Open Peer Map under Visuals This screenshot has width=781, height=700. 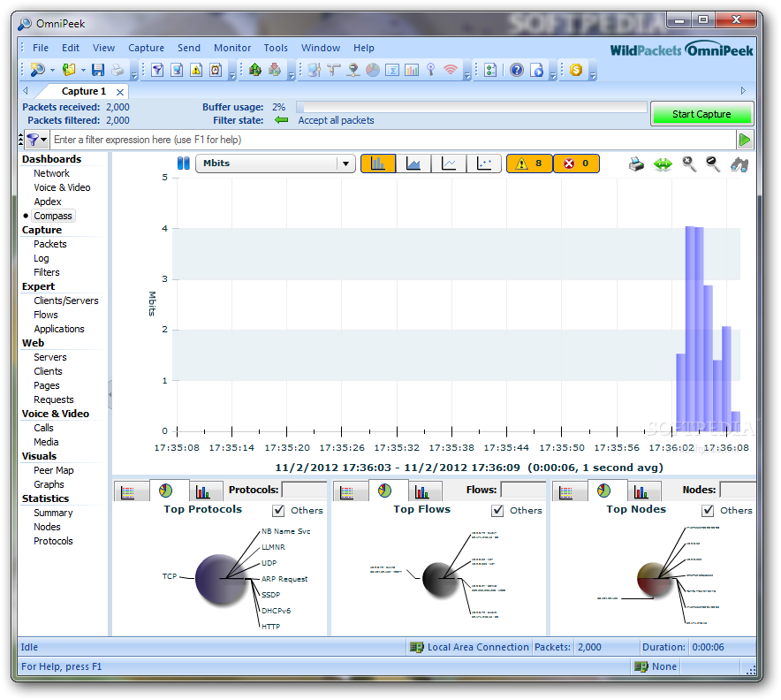coord(53,470)
